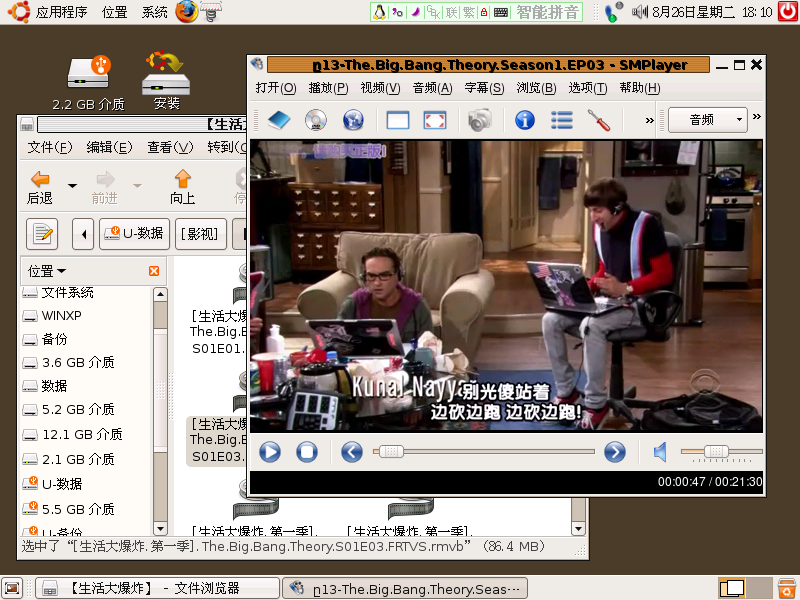The width and height of the screenshot is (800, 600).
Task: Open the 打开(O) menu in SMPlayer
Action: click(x=276, y=88)
